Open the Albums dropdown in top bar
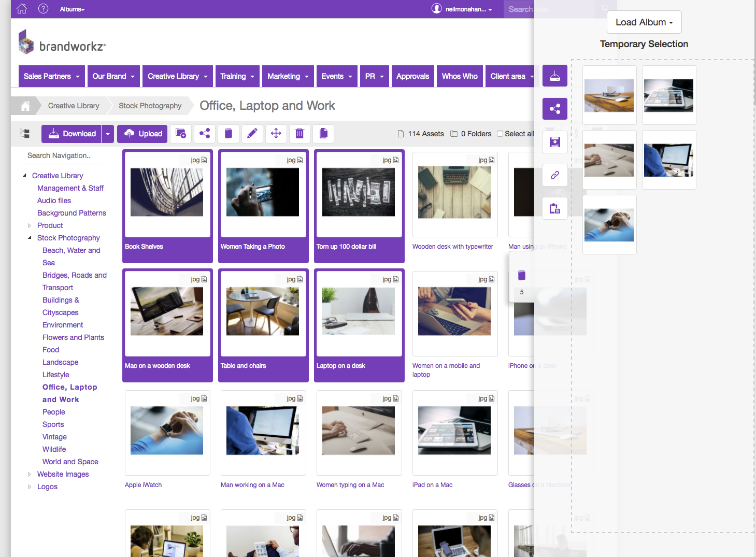The image size is (756, 557). point(72,9)
